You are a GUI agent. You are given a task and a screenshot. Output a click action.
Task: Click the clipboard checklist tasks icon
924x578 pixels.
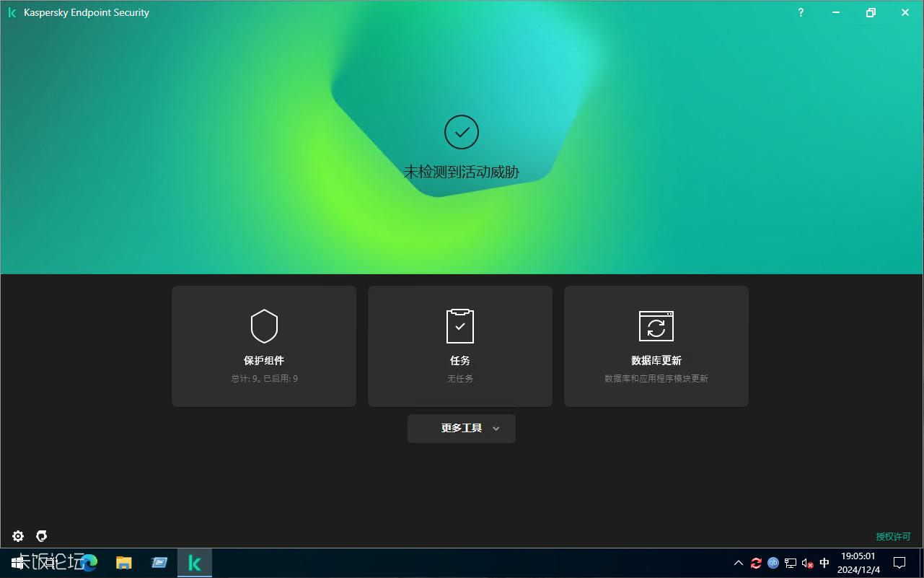coord(460,326)
